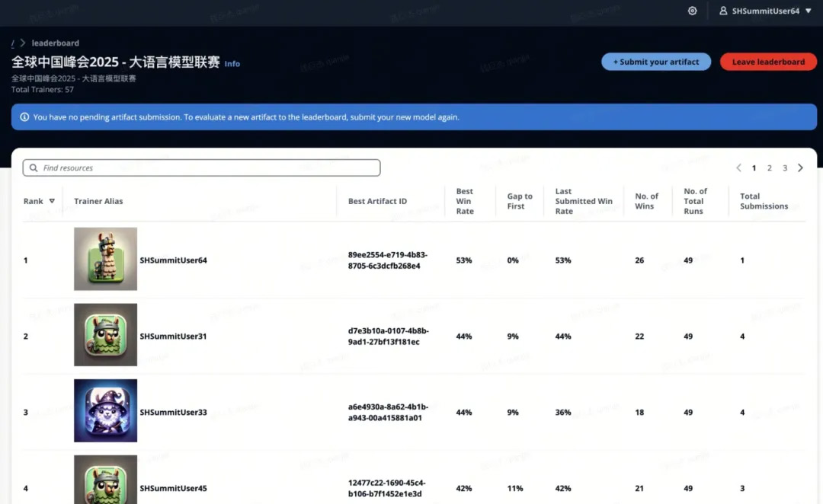Click the root slash breadcrumb link
823x504 pixels.
click(x=12, y=43)
